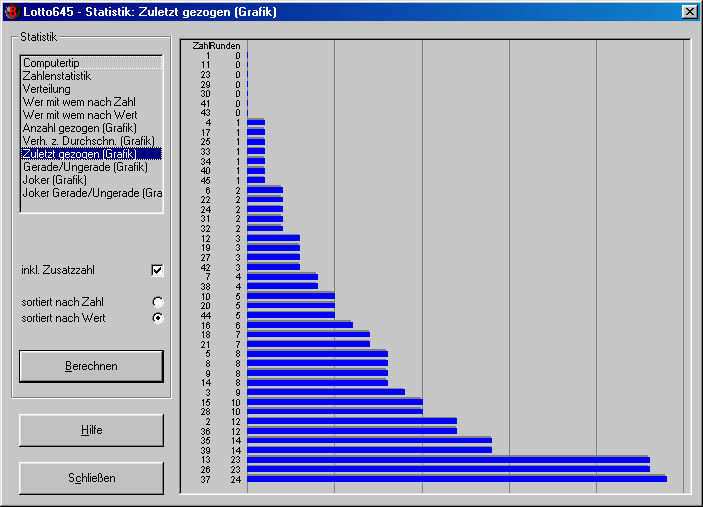703x507 pixels.
Task: Open Anzahl gezogen (Grafik) statistic
Action: (91, 128)
